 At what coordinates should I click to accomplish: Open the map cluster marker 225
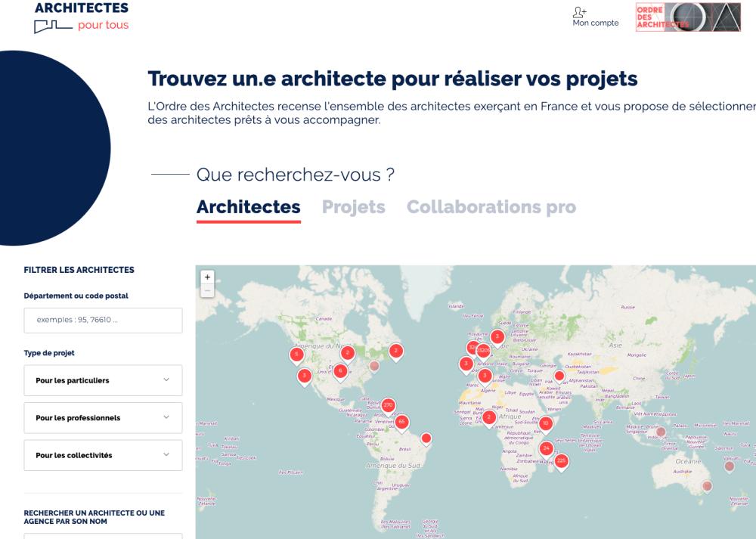coord(561,463)
